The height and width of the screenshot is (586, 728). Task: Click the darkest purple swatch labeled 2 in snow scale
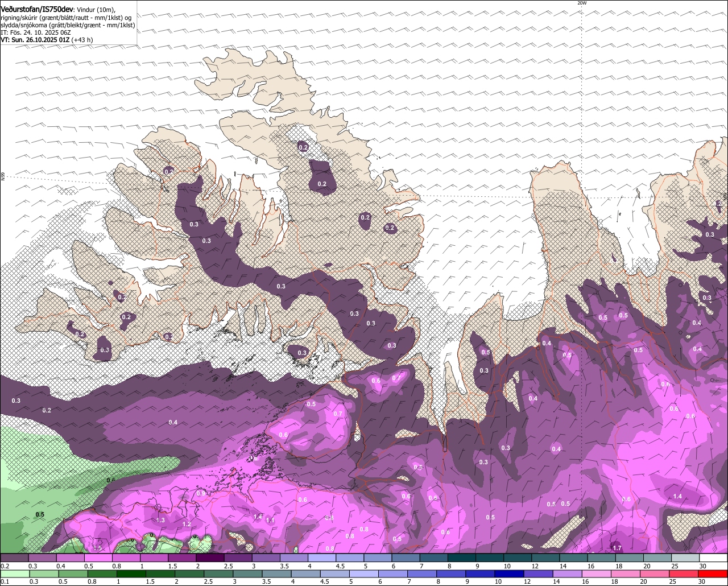(210, 558)
